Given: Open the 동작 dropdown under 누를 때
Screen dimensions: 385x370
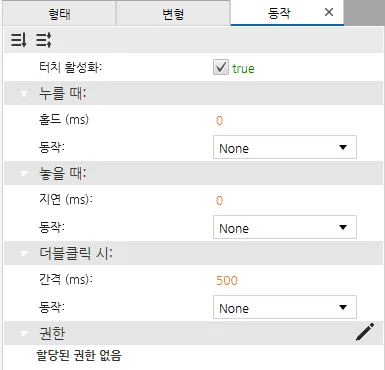Looking at the screenshot, I should 285,147.
